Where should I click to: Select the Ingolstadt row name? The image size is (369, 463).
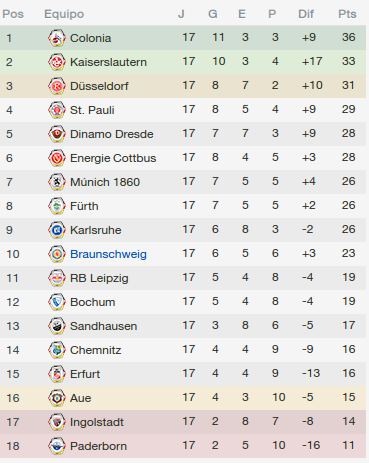click(x=97, y=422)
